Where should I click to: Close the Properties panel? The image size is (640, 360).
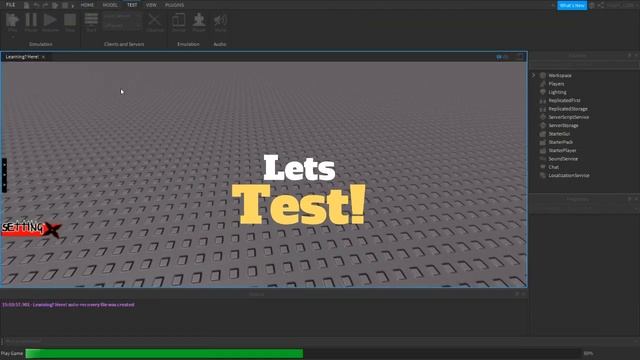[x=636, y=199]
